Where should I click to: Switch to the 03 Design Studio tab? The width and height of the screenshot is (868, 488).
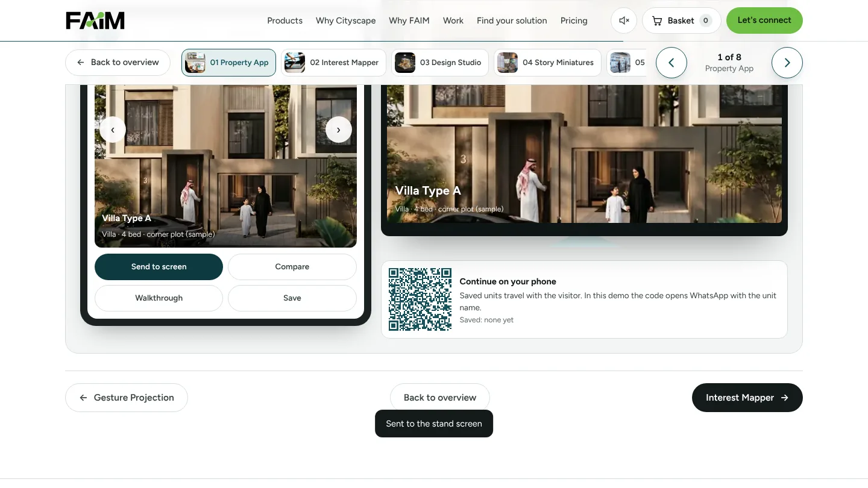441,63
